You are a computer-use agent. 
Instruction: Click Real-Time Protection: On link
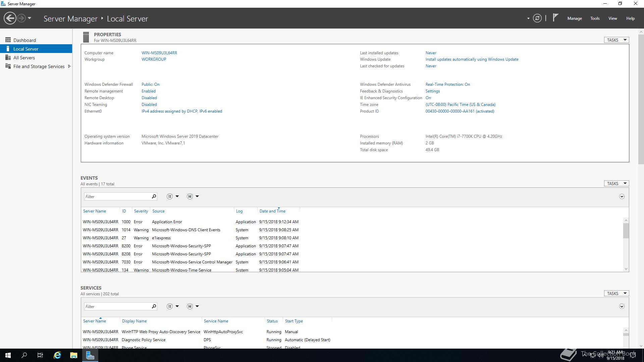pos(448,84)
